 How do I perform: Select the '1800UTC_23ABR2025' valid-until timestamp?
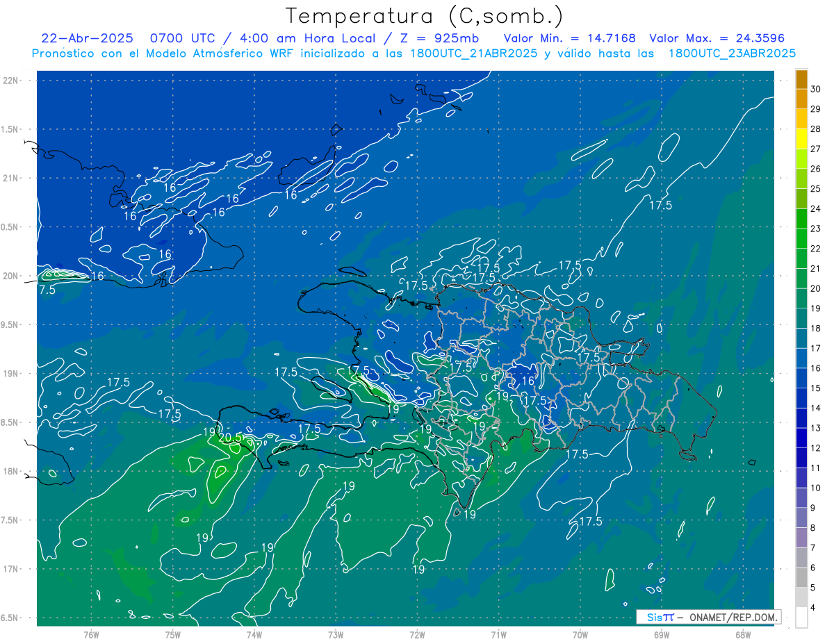733,53
